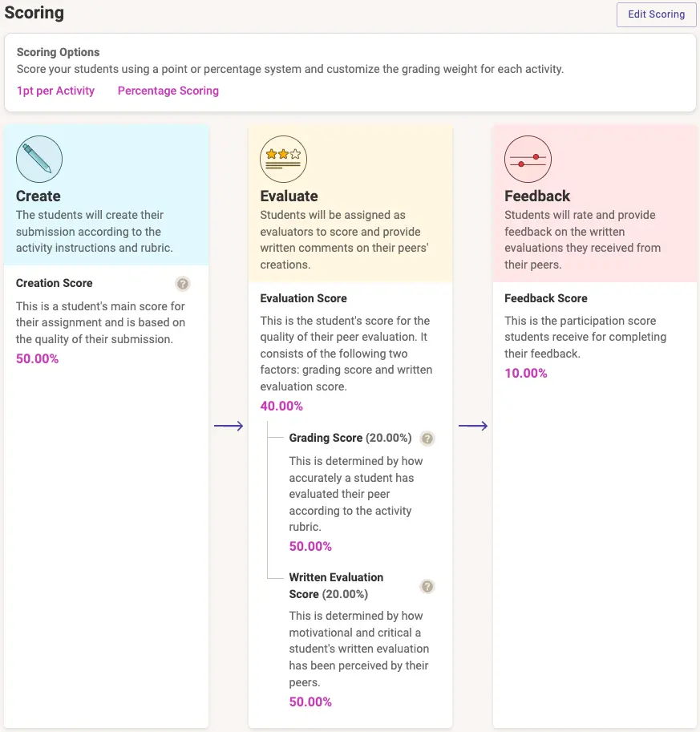Select the Feedback card title
Image resolution: width=700 pixels, height=732 pixels.
[x=537, y=196]
